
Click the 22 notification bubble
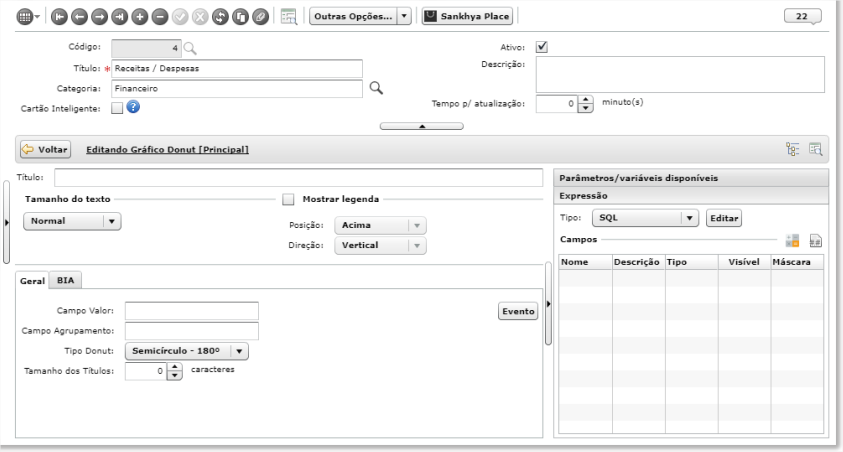[x=802, y=17]
